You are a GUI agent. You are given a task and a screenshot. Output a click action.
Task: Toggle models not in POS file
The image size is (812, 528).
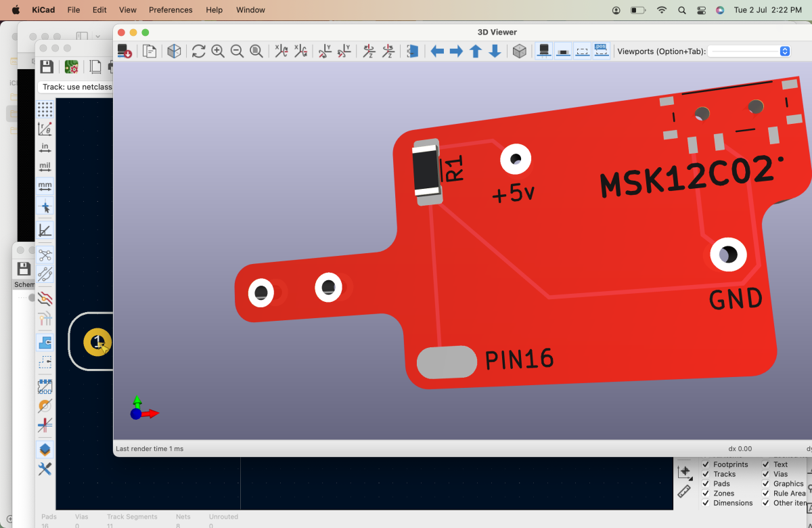[x=601, y=51]
